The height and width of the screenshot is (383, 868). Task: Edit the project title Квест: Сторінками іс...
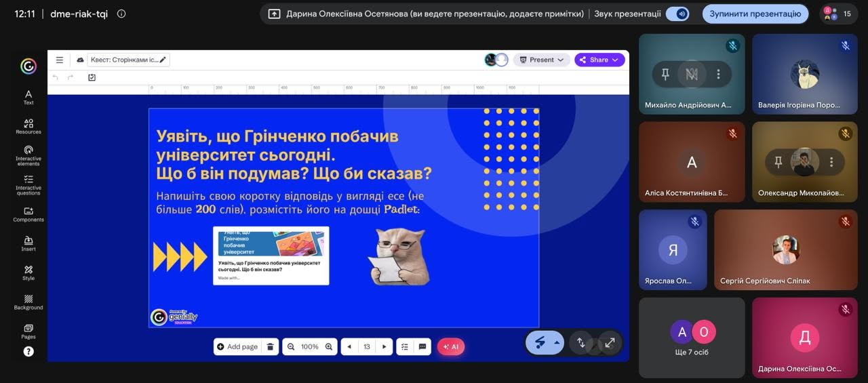(129, 60)
